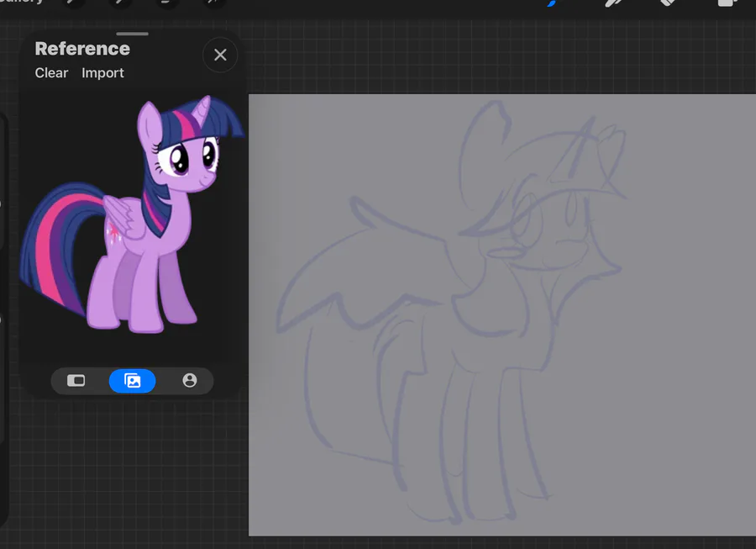The height and width of the screenshot is (549, 756).
Task: Select the Image reference mode
Action: (x=132, y=381)
